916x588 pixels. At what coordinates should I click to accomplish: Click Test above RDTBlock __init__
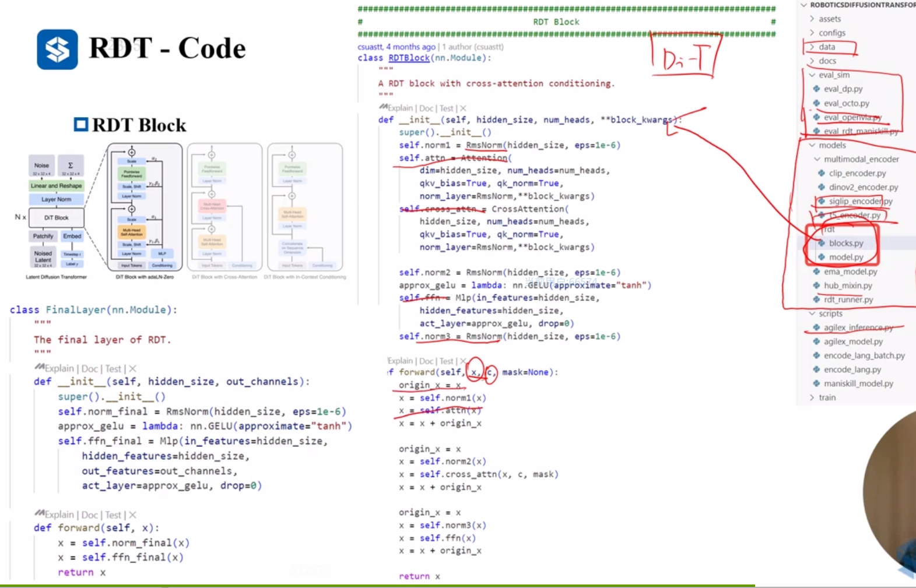coord(446,108)
